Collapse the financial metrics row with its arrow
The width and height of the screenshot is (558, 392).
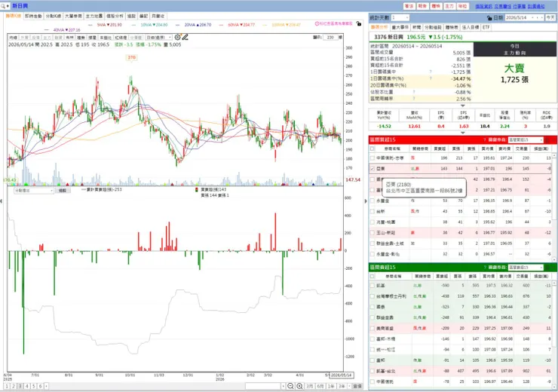463,133
